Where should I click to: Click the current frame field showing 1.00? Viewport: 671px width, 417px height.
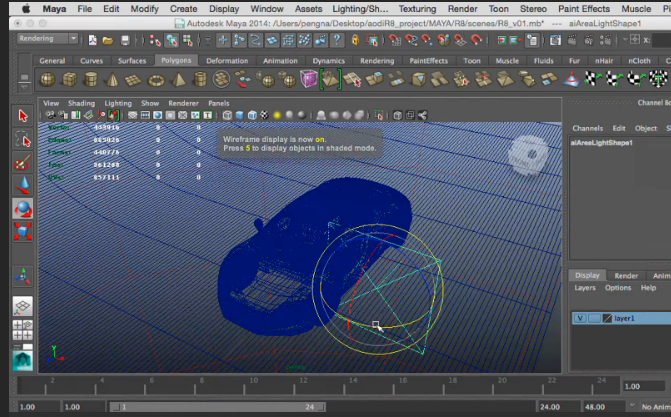643,386
